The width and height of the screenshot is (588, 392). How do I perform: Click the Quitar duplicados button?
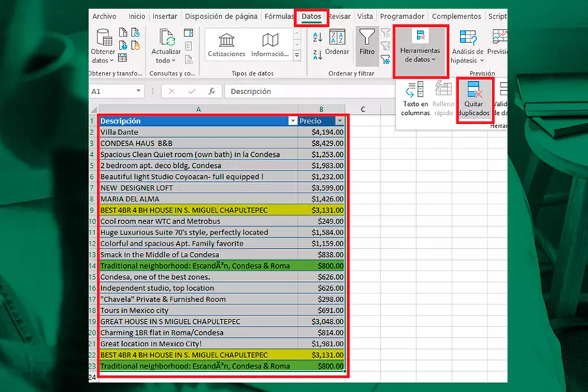click(474, 99)
